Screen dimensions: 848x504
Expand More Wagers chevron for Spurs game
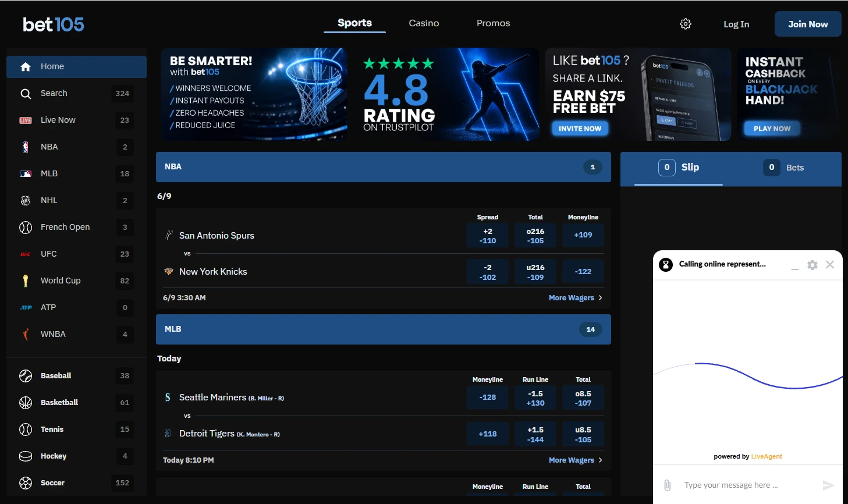600,298
